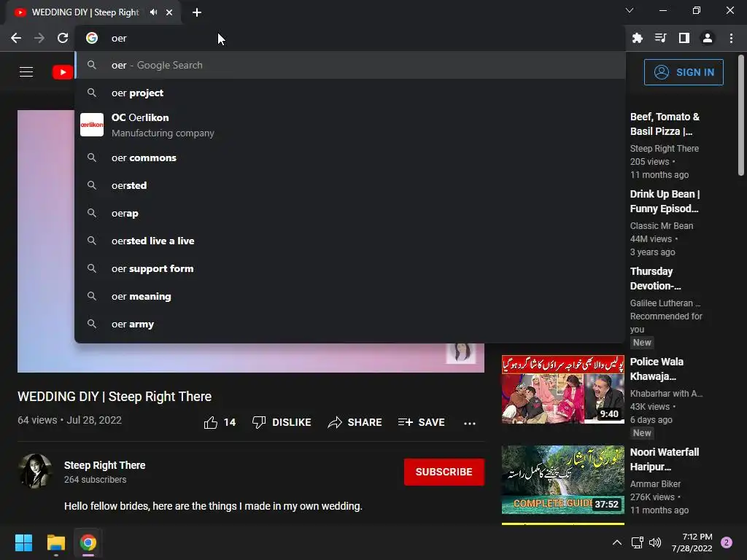Image resolution: width=747 pixels, height=560 pixels.
Task: Open the Steep Right There channel avatar
Action: point(35,472)
